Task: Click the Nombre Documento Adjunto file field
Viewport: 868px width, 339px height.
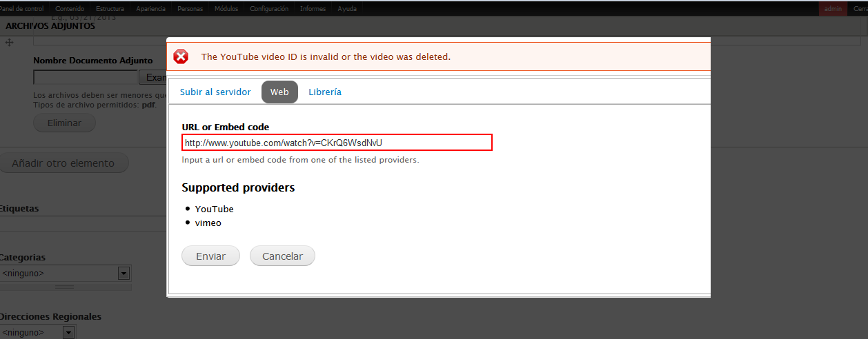Action: pyautogui.click(x=86, y=77)
